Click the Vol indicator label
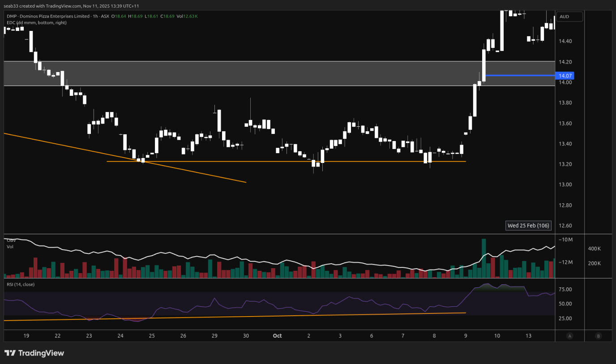616x364 pixels. (10, 247)
